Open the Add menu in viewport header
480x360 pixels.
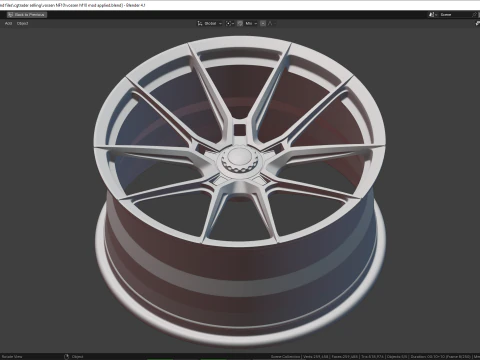point(8,23)
